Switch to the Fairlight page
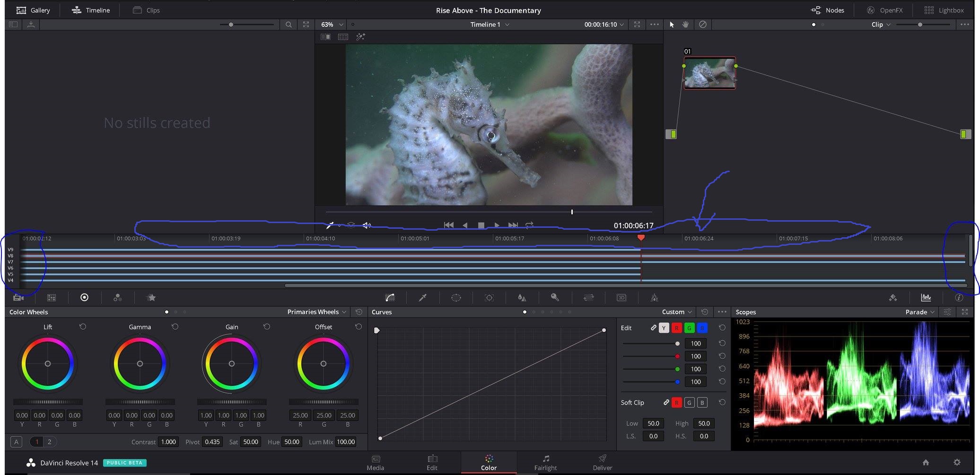Screen dimensions: 980x475 click(545, 463)
